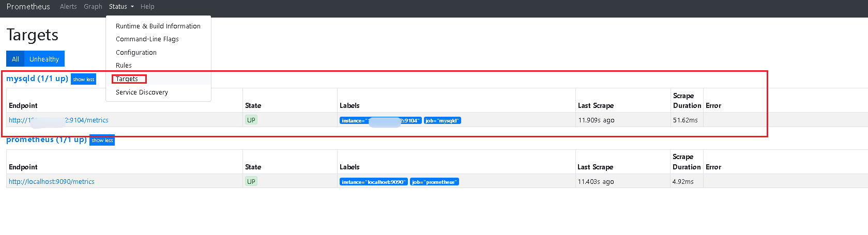This screenshot has height=235, width=868.
Task: Click the Prometheus brand link
Action: (x=28, y=7)
